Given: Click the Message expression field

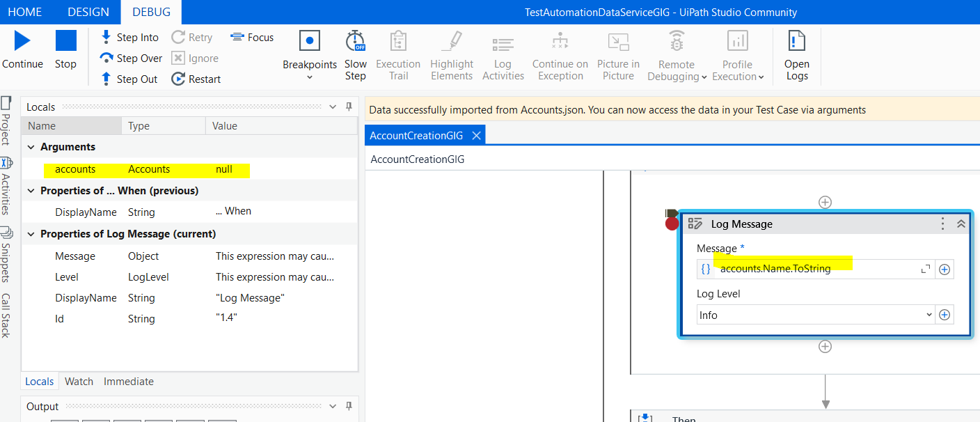Looking at the screenshot, I should pyautogui.click(x=817, y=269).
